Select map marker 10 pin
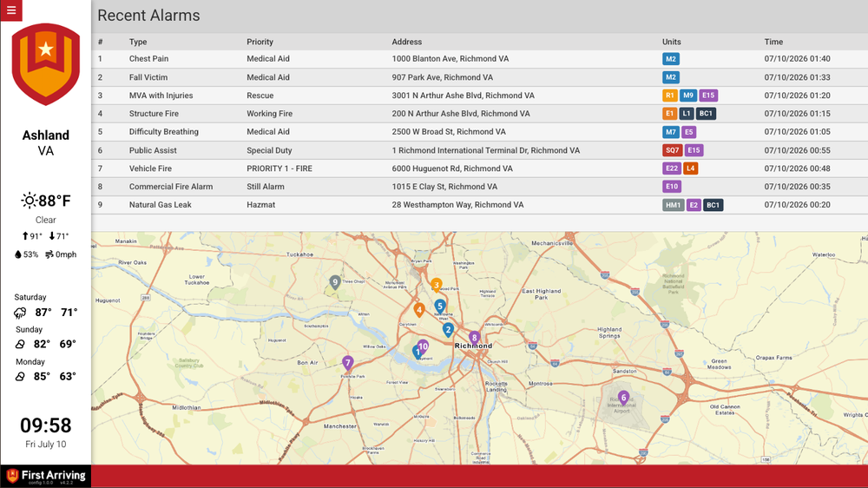This screenshot has width=868, height=488. click(x=423, y=346)
